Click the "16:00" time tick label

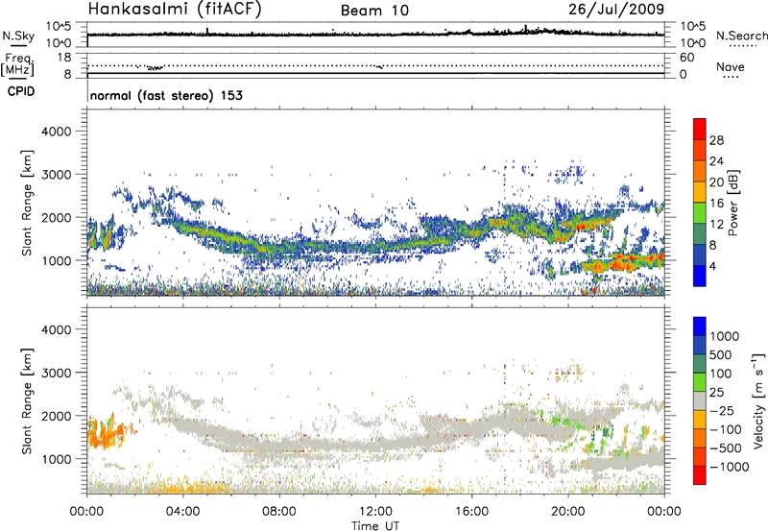(x=471, y=512)
